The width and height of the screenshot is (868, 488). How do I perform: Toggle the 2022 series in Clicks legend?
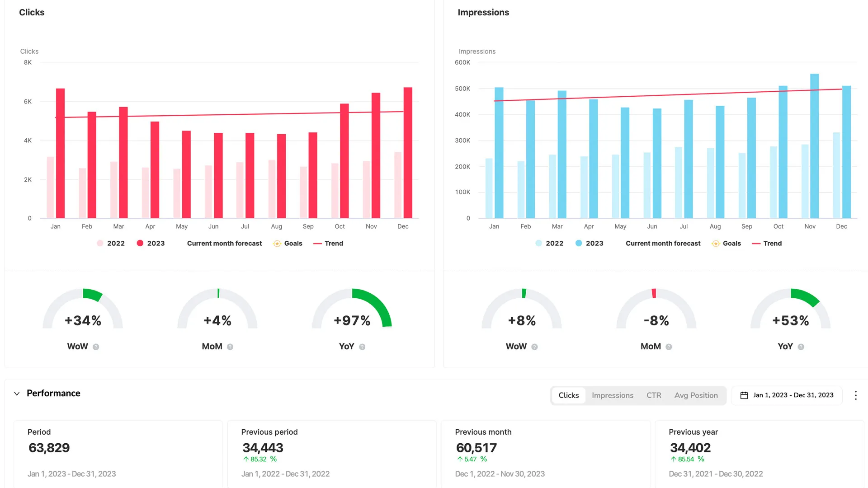pyautogui.click(x=111, y=243)
